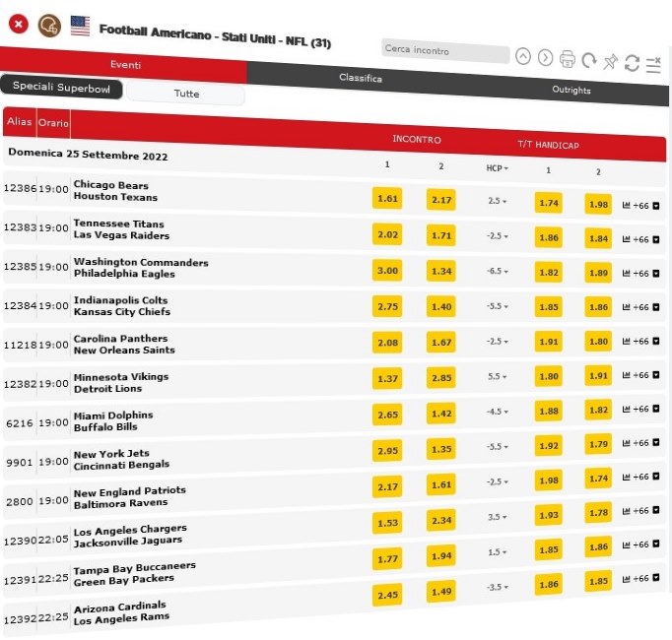Viewport: 672px width, 640px height.
Task: Click the collapse list lines icon
Action: coord(653,65)
